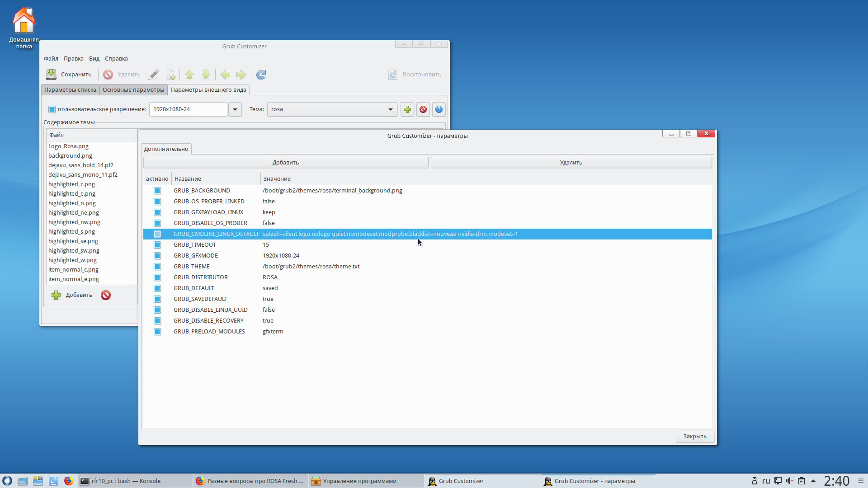Open Firefox from the taskbar launcher

(68, 481)
